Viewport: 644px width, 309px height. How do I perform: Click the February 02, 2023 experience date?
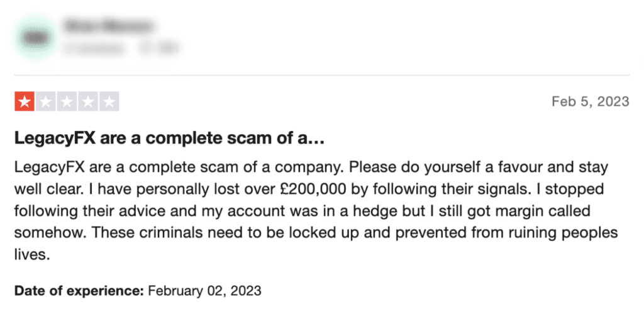tap(204, 291)
